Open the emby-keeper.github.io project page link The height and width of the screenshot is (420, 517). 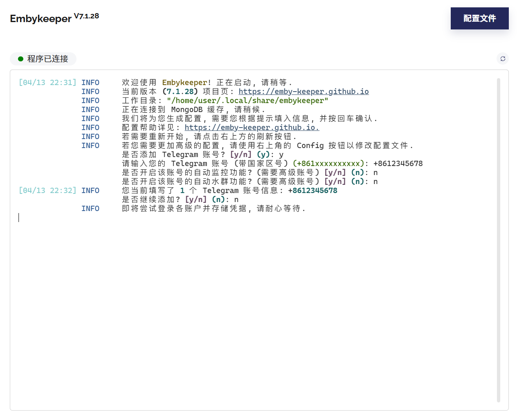[303, 92]
